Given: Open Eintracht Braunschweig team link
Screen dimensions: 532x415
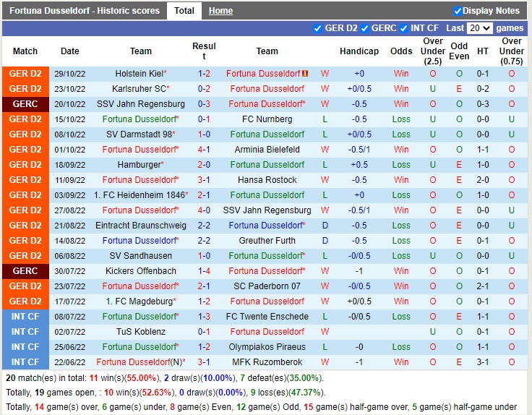Looking at the screenshot, I should coord(140,226).
